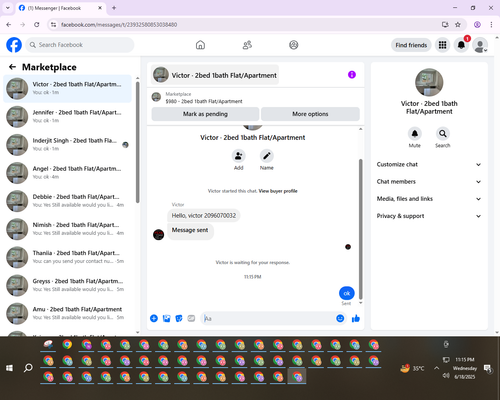Select the Messenger | Facebook browser tab
Viewport: 500px width, 400px height.
pos(60,8)
